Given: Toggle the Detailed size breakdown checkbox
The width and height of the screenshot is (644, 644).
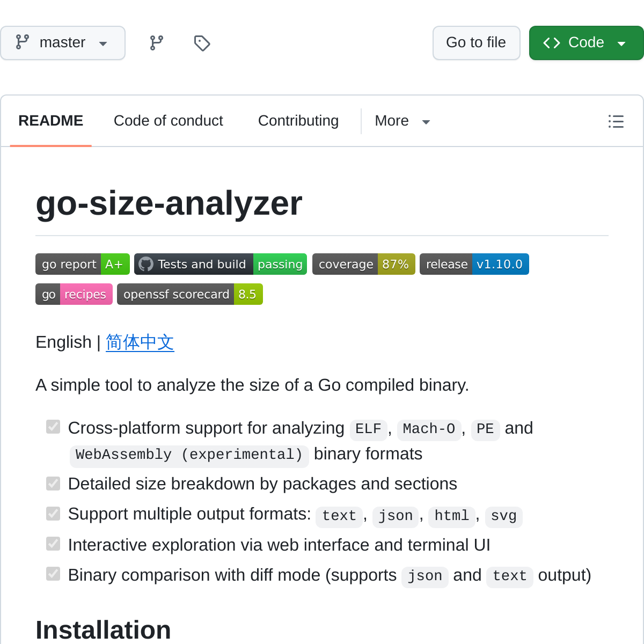Looking at the screenshot, I should tap(53, 484).
